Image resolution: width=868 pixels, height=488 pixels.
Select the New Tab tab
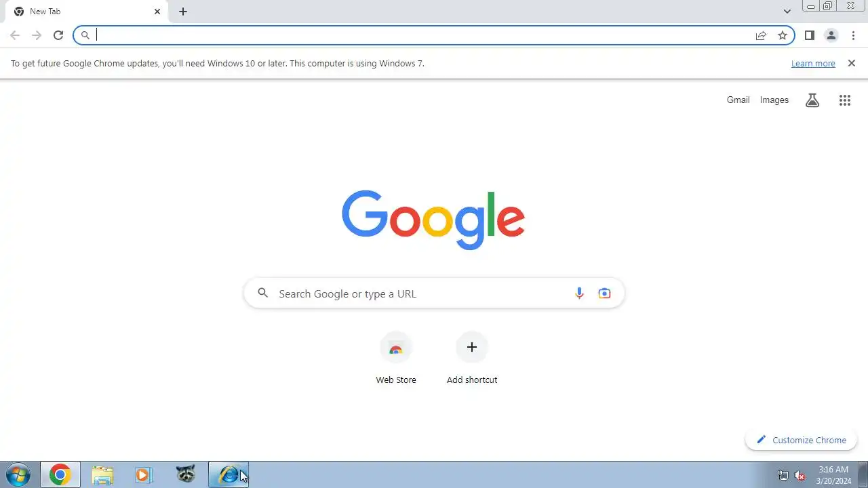[86, 12]
